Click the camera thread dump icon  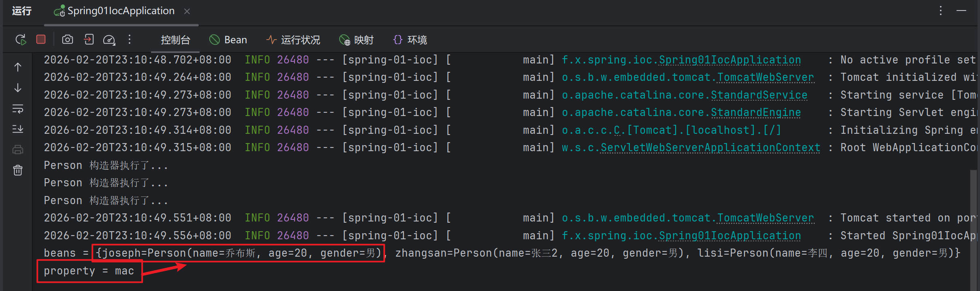pos(68,39)
